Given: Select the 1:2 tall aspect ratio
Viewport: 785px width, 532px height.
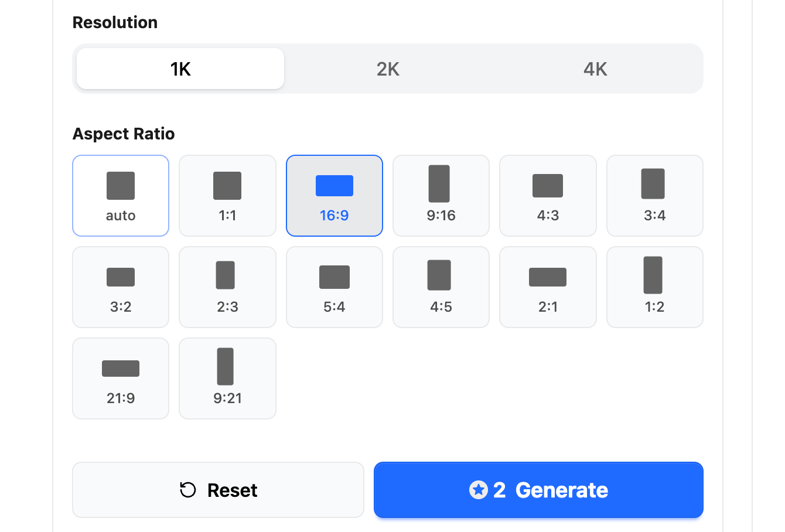Looking at the screenshot, I should [655, 287].
